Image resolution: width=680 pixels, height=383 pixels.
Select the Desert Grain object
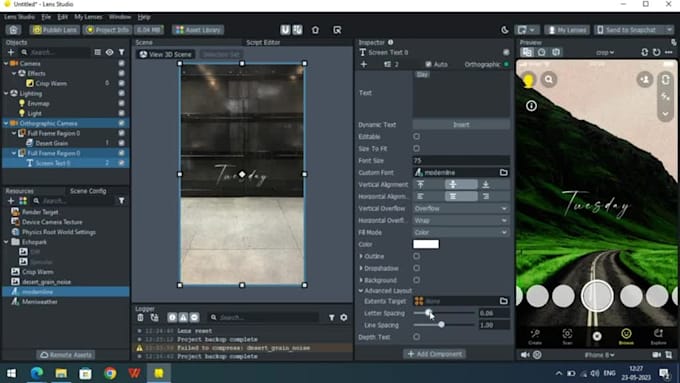(x=51, y=143)
